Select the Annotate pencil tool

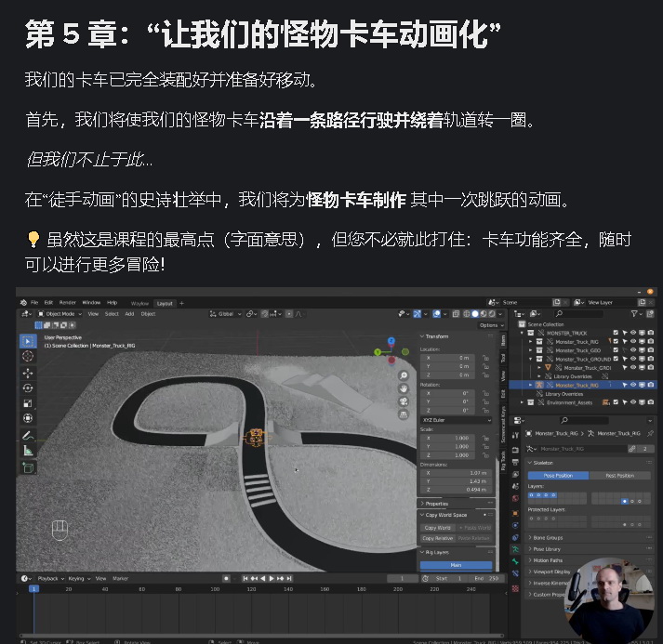point(28,435)
